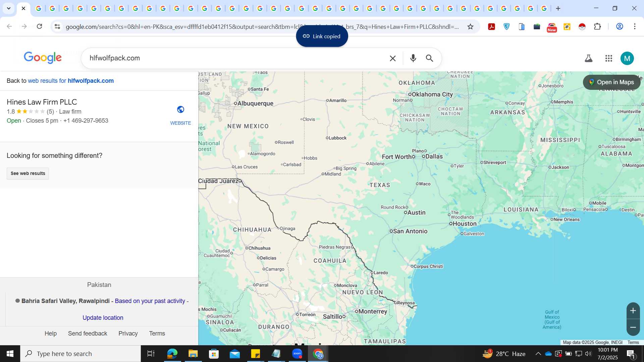Click Open in Maps button

[612, 82]
